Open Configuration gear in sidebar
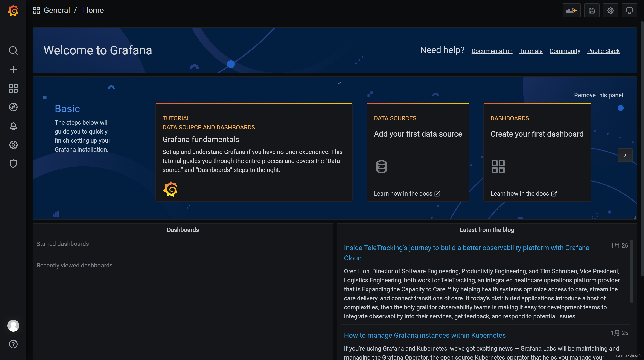Screen dimensions: 644x360 click(13, 145)
